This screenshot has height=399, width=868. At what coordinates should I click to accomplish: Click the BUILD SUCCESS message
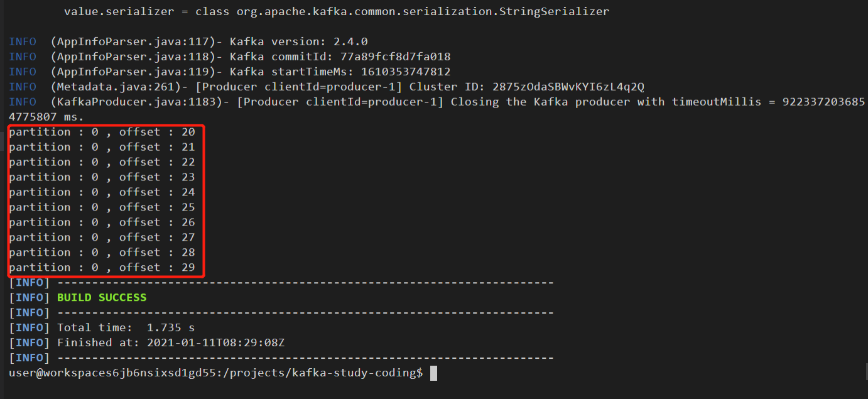tap(102, 298)
